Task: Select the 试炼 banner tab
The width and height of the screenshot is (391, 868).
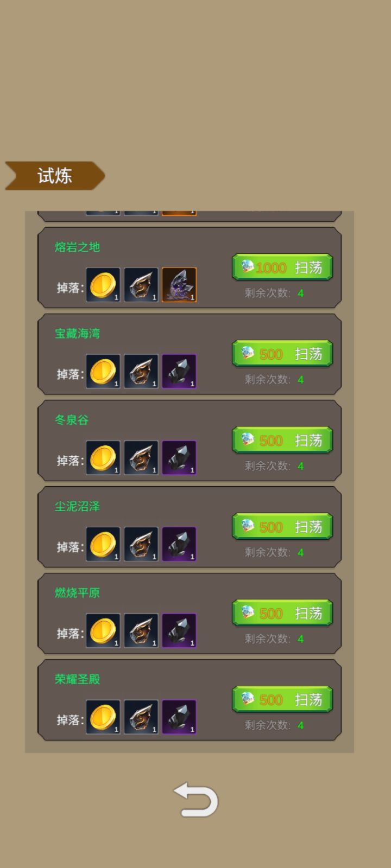Action: [55, 176]
